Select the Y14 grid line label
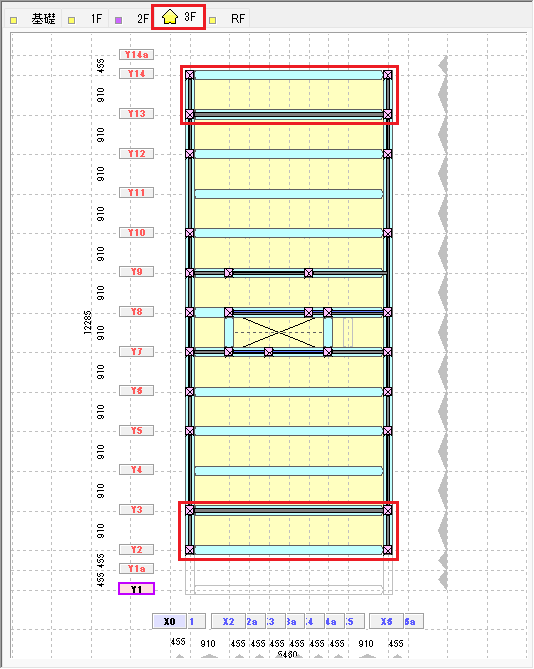 [136, 74]
